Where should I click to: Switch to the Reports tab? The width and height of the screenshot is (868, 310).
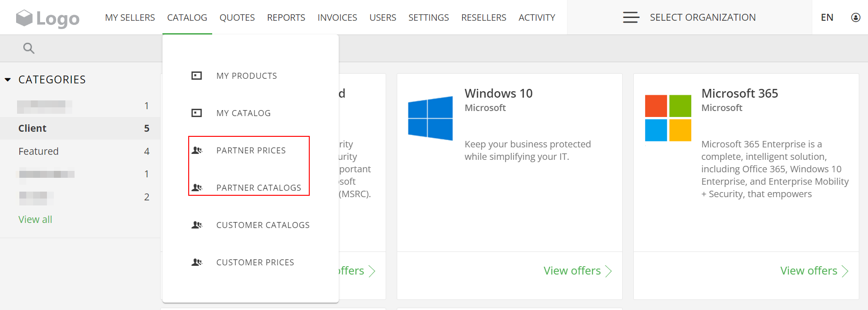[286, 18]
